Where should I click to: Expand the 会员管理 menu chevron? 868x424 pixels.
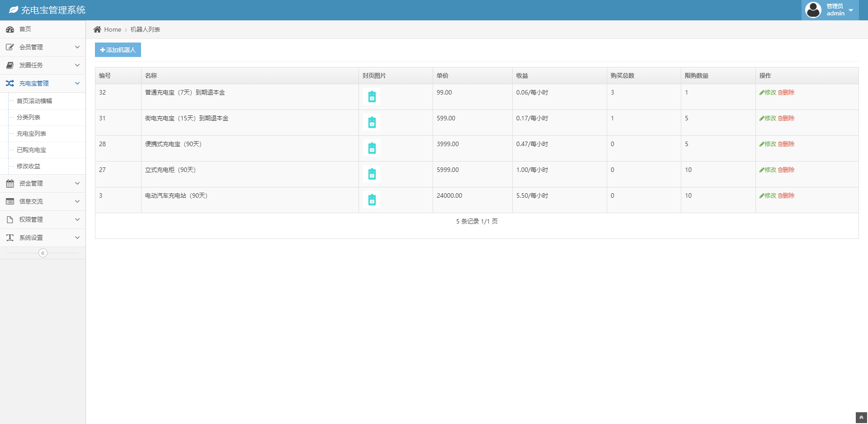click(77, 47)
